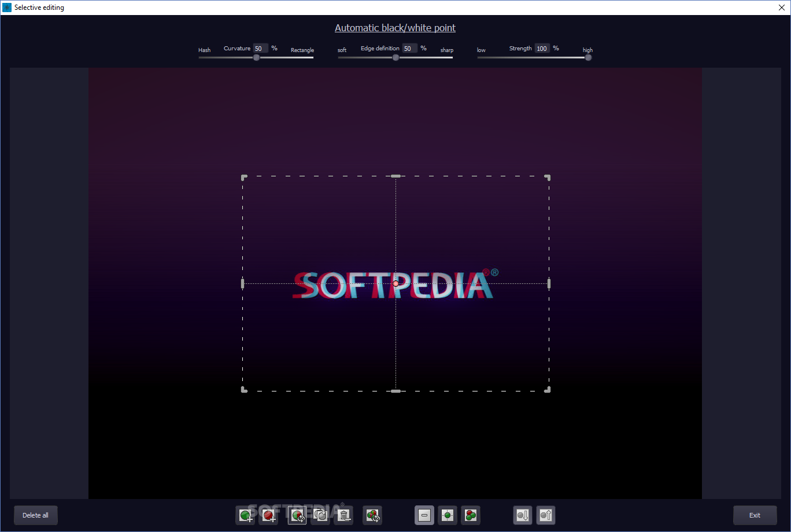Show single green area marker view
Screen dimensions: 791x532
click(448, 515)
